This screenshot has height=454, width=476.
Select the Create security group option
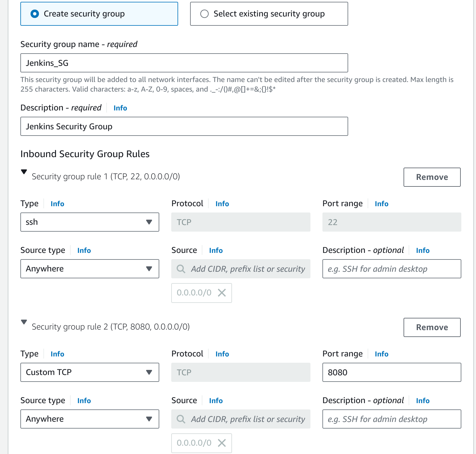(99, 14)
